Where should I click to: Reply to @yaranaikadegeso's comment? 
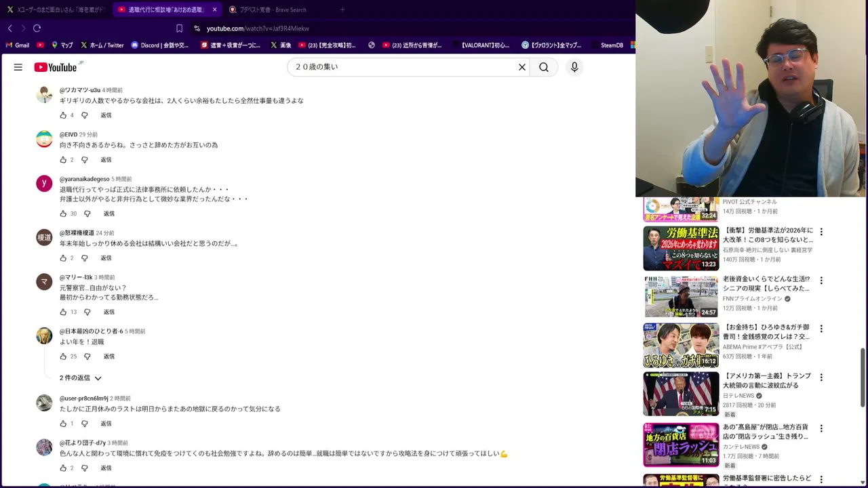[108, 213]
